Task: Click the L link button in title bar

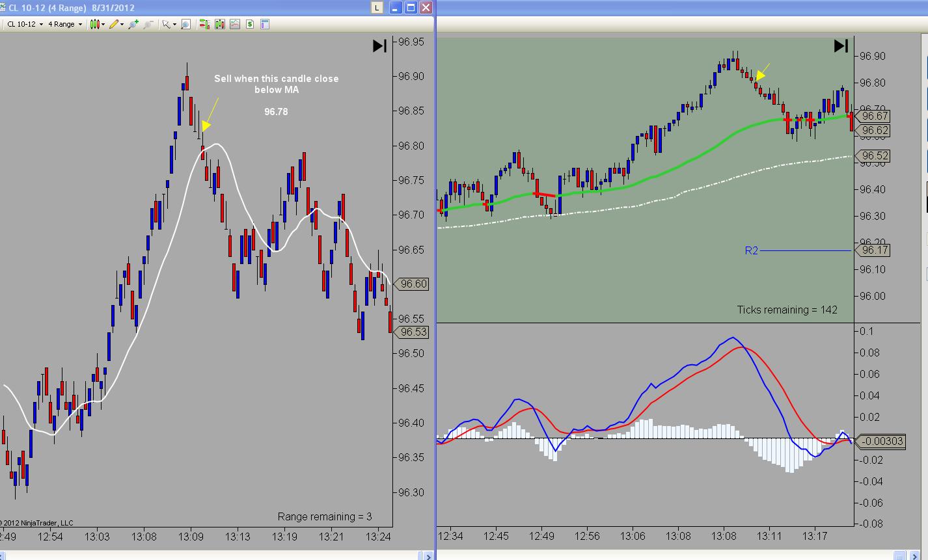Action: point(377,8)
